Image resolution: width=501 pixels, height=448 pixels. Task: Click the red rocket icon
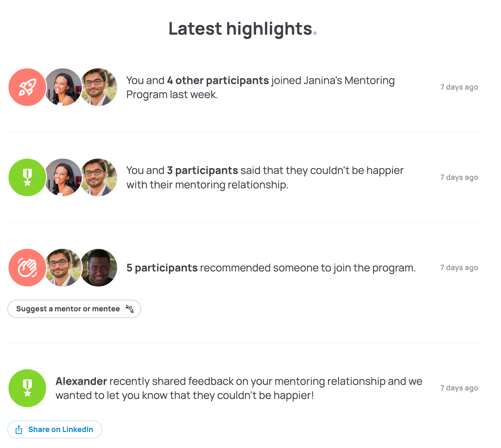coord(27,87)
